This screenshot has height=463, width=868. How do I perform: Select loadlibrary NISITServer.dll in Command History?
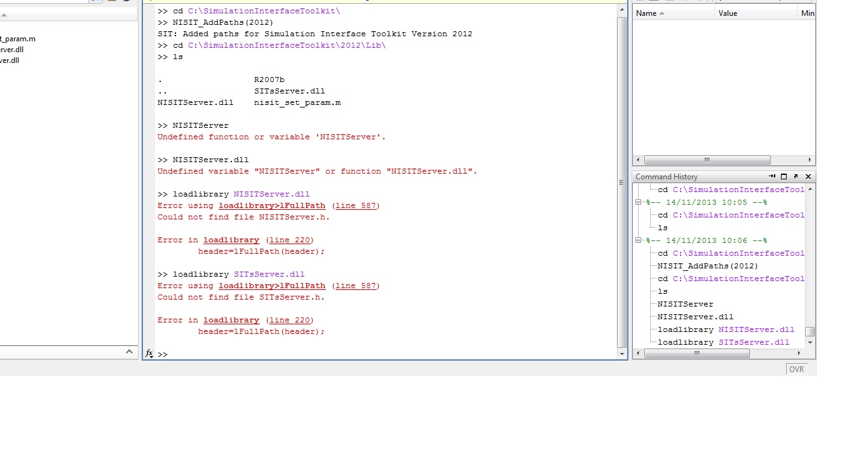click(726, 329)
